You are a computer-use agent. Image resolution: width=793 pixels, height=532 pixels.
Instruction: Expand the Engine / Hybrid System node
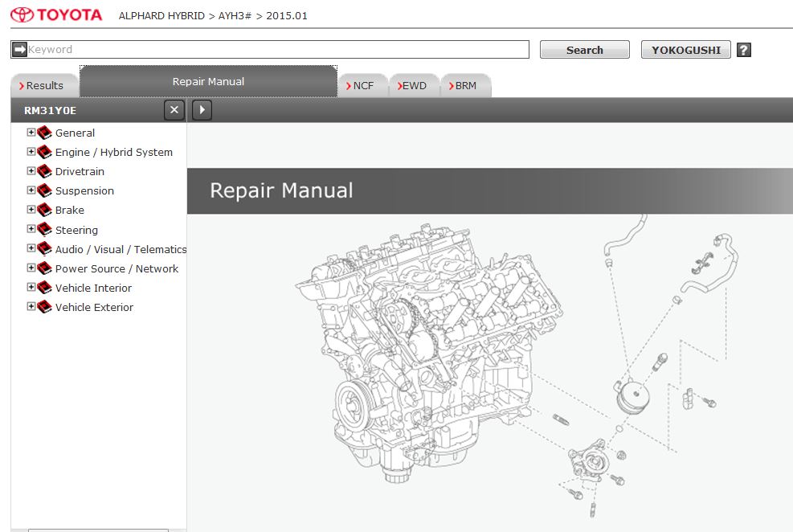point(30,152)
